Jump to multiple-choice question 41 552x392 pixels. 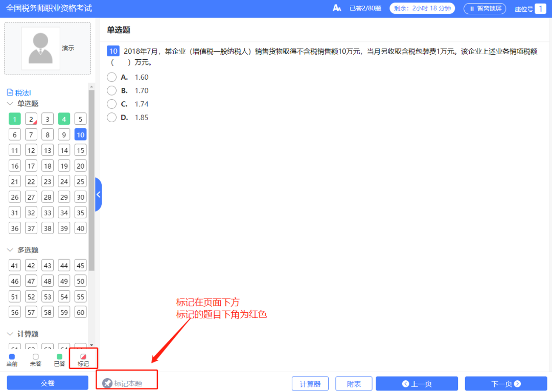(x=15, y=265)
